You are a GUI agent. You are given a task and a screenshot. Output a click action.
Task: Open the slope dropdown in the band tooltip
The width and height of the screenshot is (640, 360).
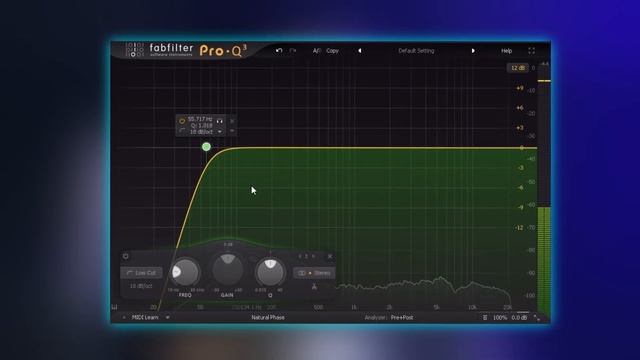pyautogui.click(x=220, y=132)
